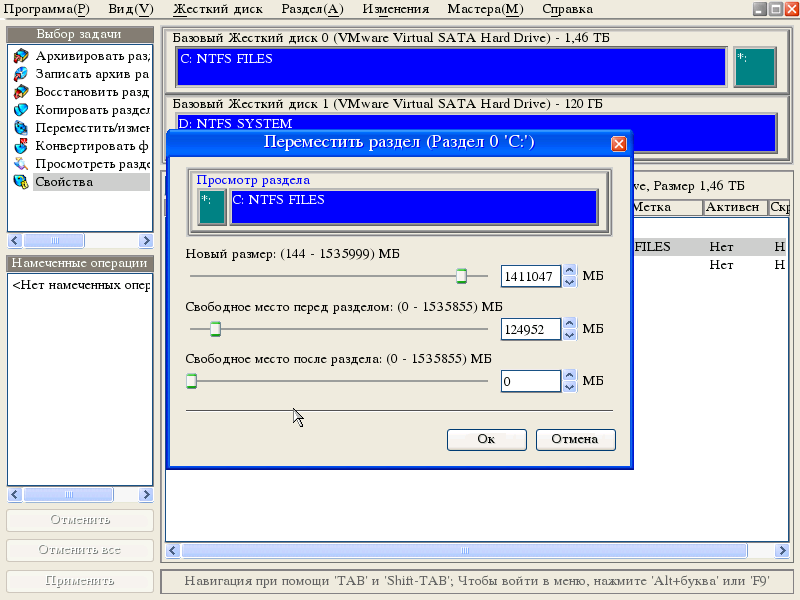This screenshot has width=800, height=600.
Task: Click the Новый размер slider handle
Action: [x=461, y=276]
